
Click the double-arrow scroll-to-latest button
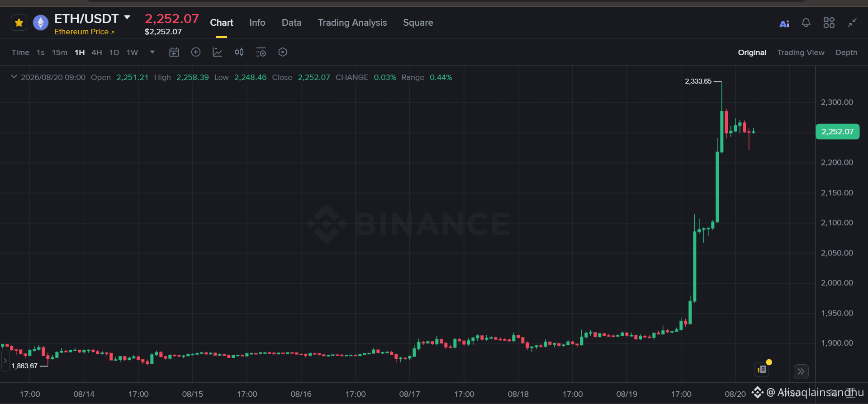tap(801, 371)
